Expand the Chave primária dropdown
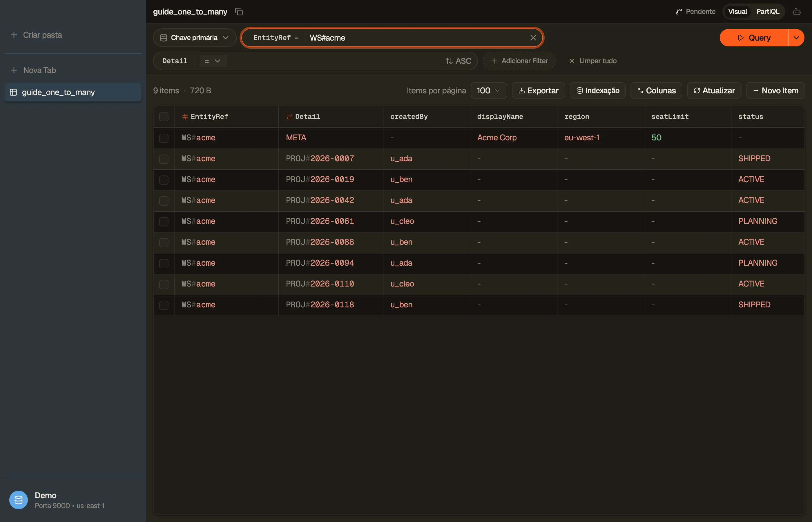This screenshot has width=812, height=522. [x=195, y=38]
